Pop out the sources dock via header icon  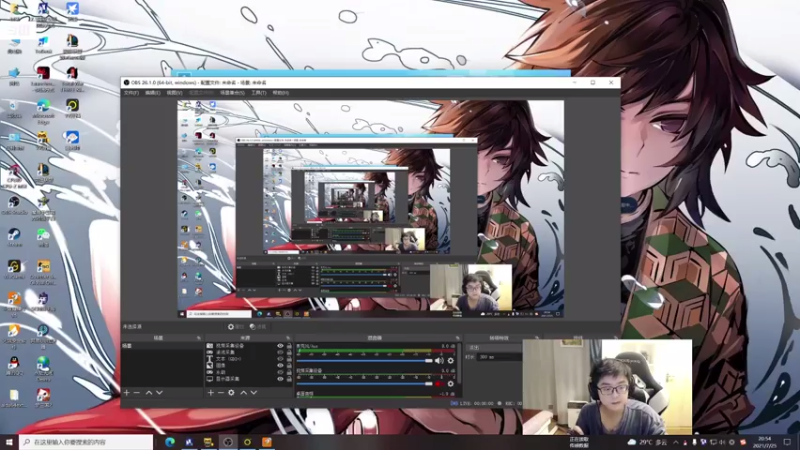pos(288,338)
